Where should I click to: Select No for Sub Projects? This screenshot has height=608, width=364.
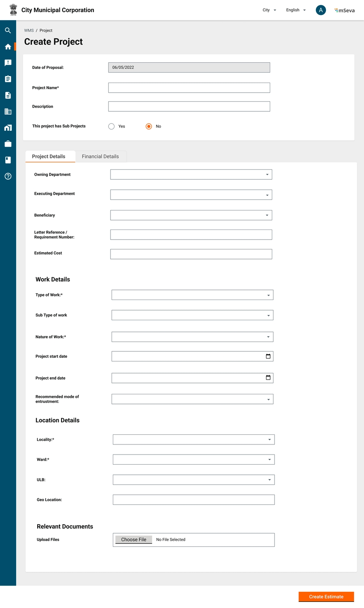pyautogui.click(x=149, y=126)
